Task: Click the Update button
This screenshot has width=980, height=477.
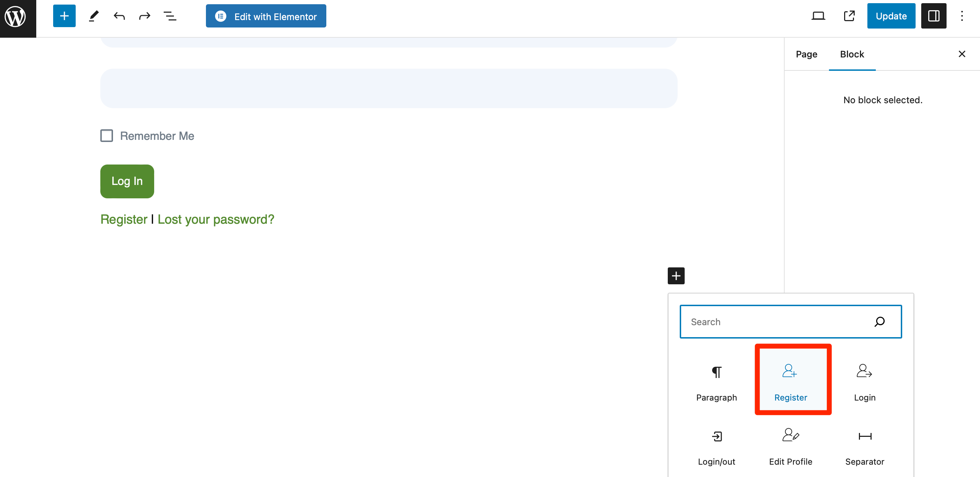Action: coord(891,16)
